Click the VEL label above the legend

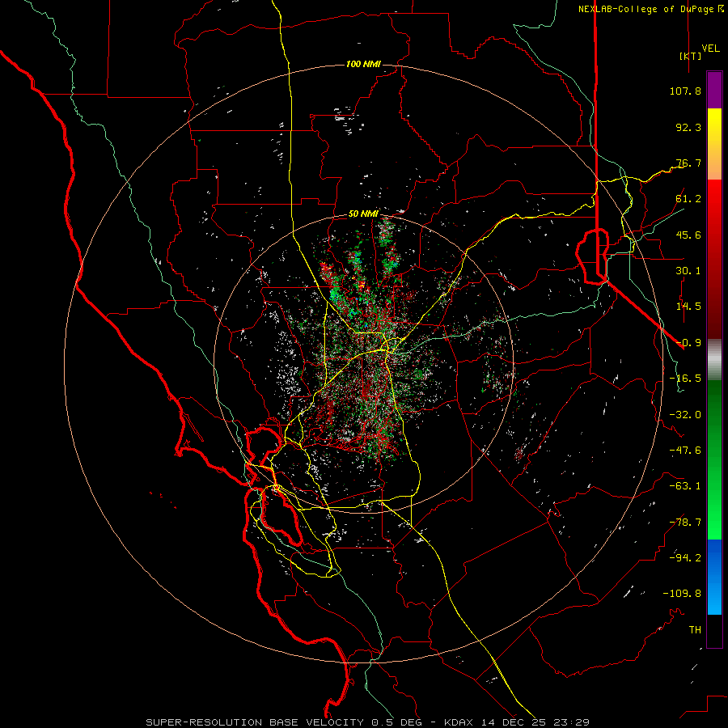tap(710, 49)
